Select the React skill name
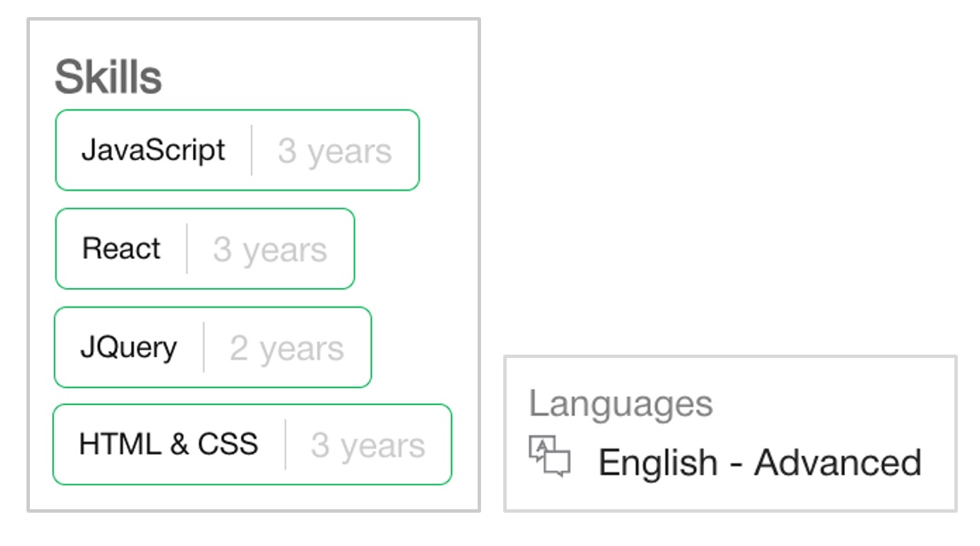Image resolution: width=980 pixels, height=546 pixels. (x=121, y=249)
